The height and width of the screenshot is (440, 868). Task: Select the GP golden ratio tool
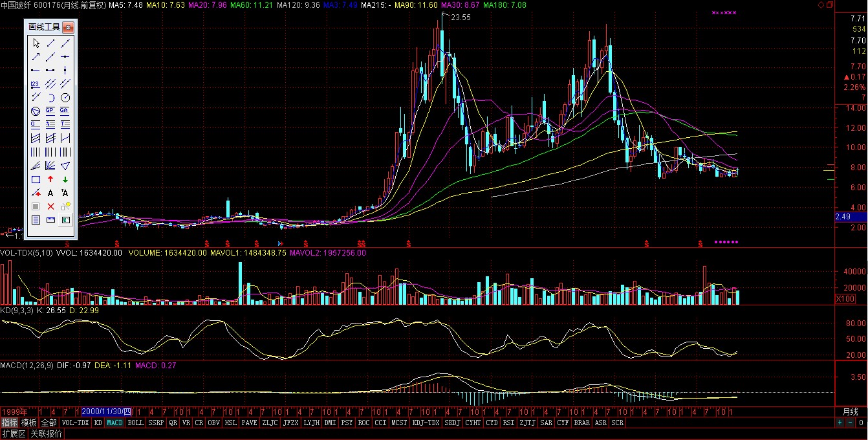point(50,111)
